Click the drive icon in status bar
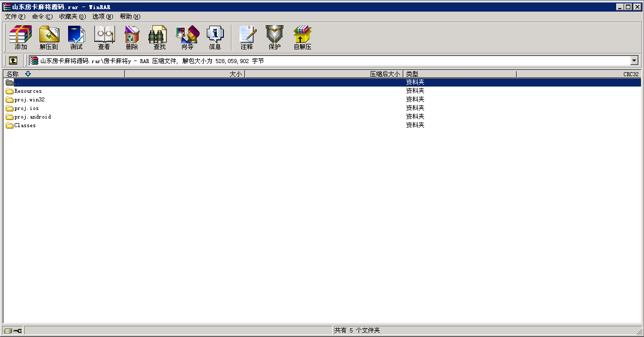 (8, 330)
